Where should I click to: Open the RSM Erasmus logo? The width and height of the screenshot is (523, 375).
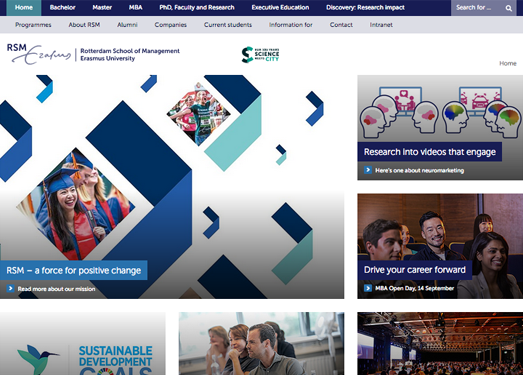[x=93, y=54]
